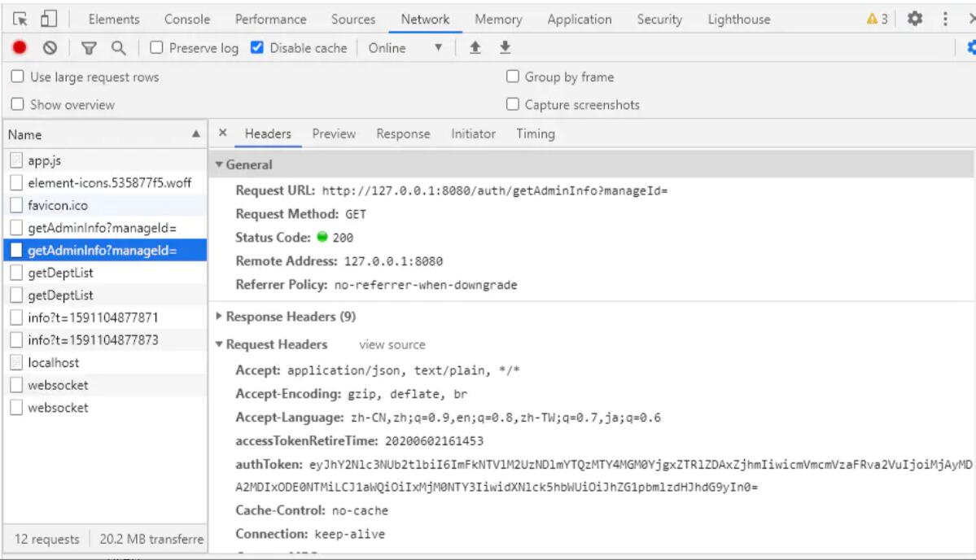Open the Preview tab
The image size is (976, 560).
coord(334,133)
